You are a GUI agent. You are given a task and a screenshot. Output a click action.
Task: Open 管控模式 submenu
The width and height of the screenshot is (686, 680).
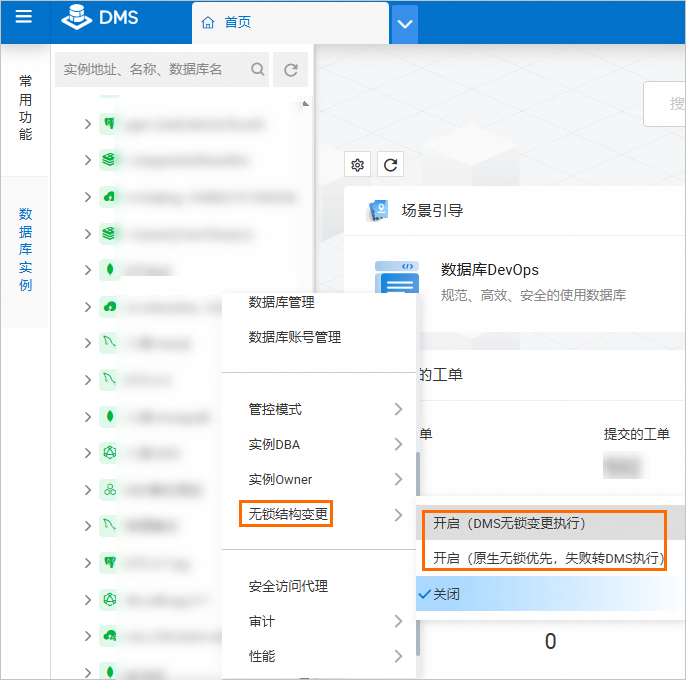coord(319,410)
